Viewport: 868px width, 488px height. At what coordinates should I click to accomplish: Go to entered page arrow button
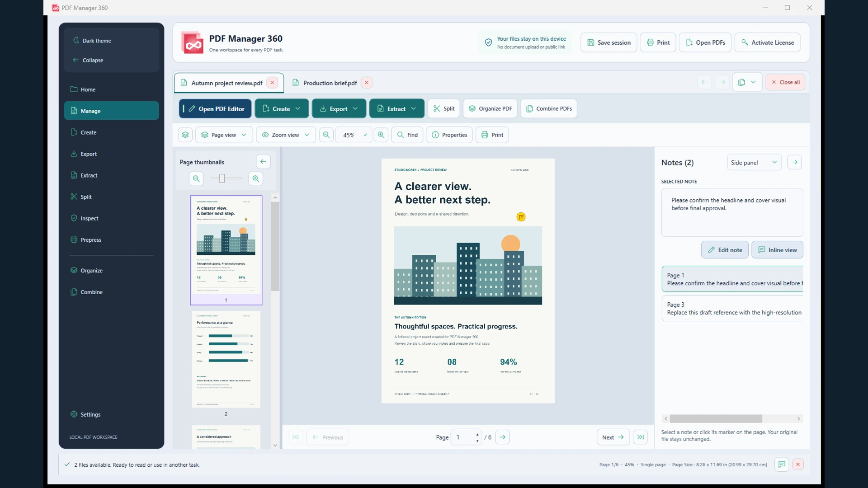[503, 437]
